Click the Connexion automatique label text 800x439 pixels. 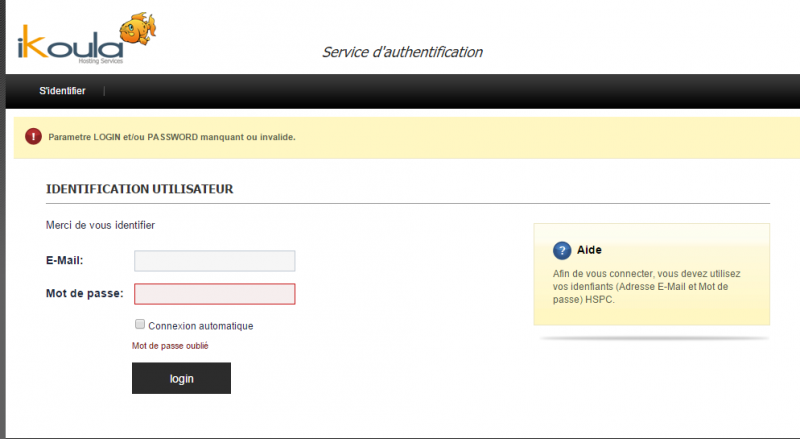tap(200, 326)
